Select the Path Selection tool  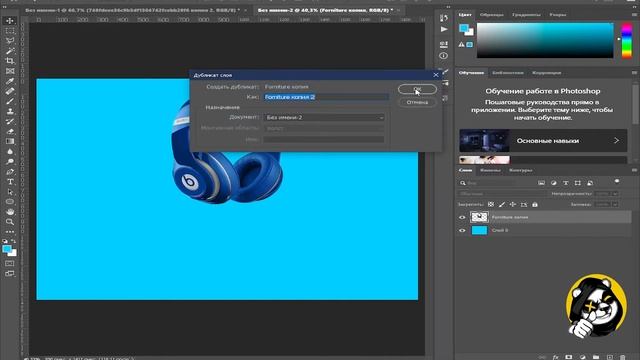tap(10, 192)
